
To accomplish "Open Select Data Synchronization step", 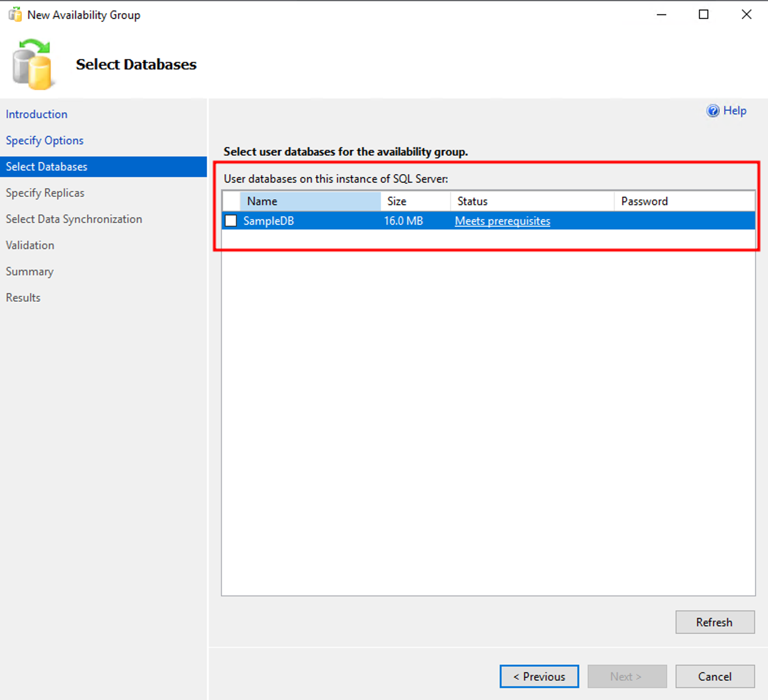I will (74, 219).
